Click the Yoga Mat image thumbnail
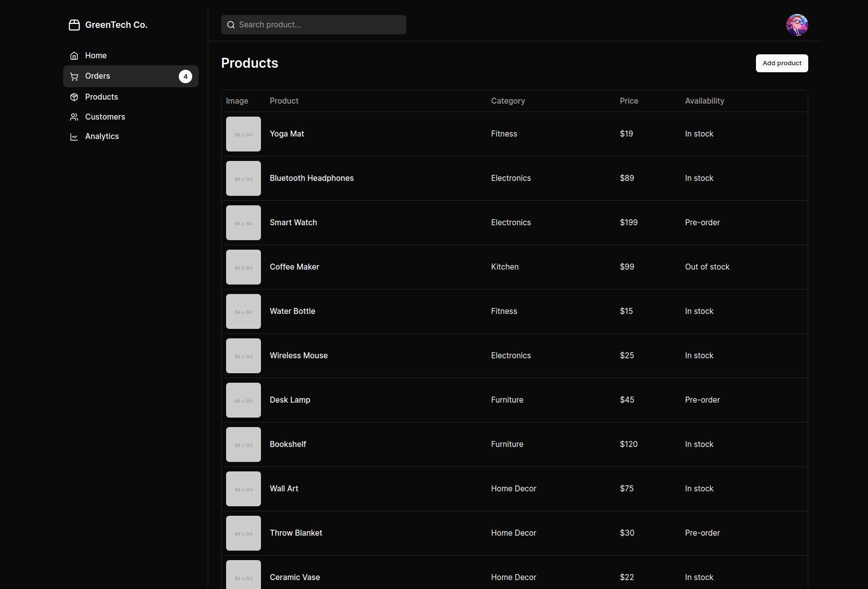 (244, 134)
